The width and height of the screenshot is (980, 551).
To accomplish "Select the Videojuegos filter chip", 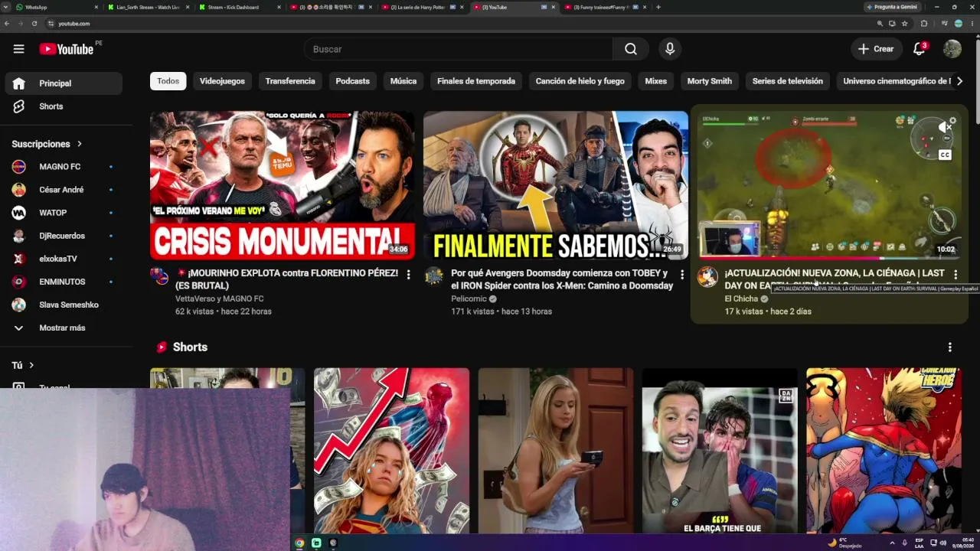I will tap(222, 81).
